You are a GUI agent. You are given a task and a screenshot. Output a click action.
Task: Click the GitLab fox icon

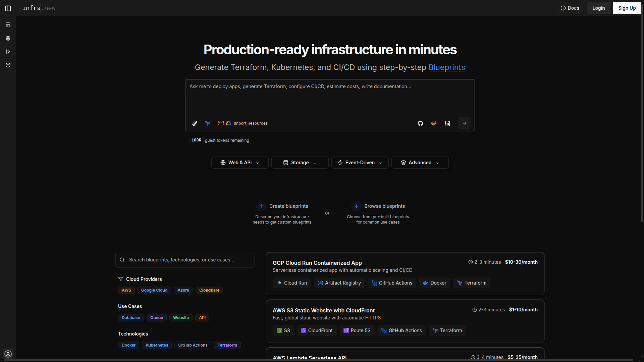(x=434, y=123)
